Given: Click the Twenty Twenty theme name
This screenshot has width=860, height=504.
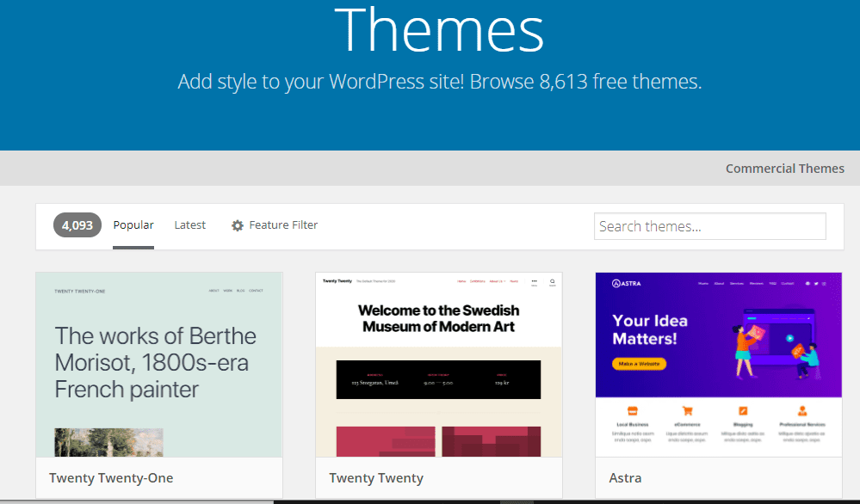Looking at the screenshot, I should point(376,478).
